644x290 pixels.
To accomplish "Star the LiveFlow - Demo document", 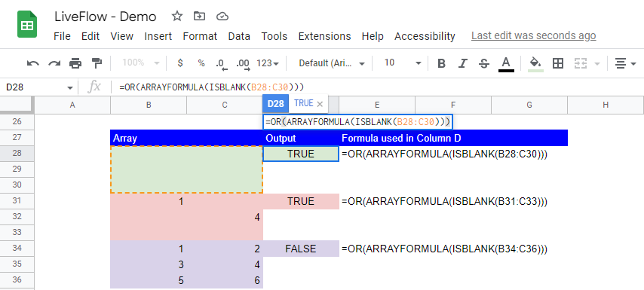I will point(177,17).
